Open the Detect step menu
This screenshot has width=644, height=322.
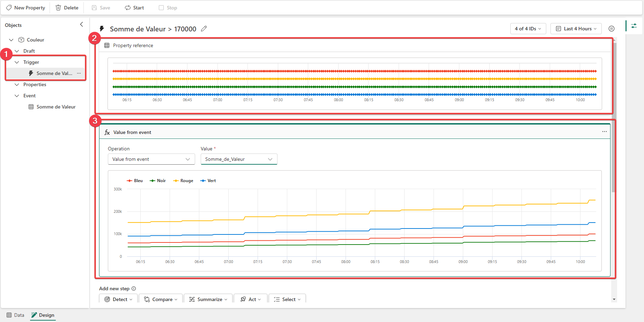pos(119,299)
